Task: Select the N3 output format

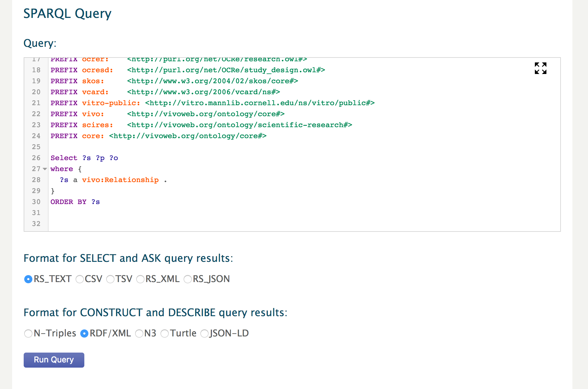Action: point(139,334)
